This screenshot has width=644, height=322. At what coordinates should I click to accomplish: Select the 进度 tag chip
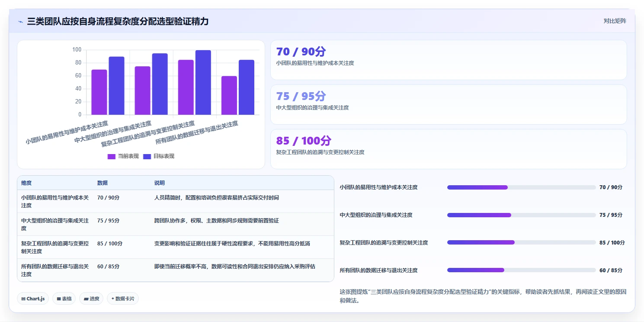tap(91, 299)
